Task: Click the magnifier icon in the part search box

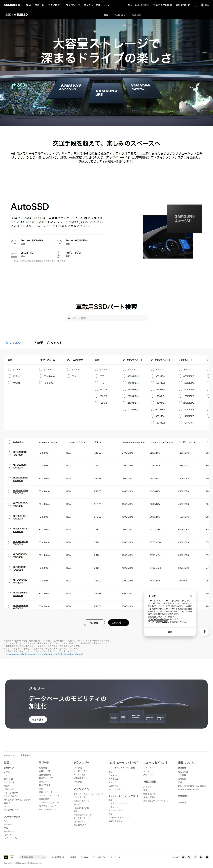Action: (69, 318)
